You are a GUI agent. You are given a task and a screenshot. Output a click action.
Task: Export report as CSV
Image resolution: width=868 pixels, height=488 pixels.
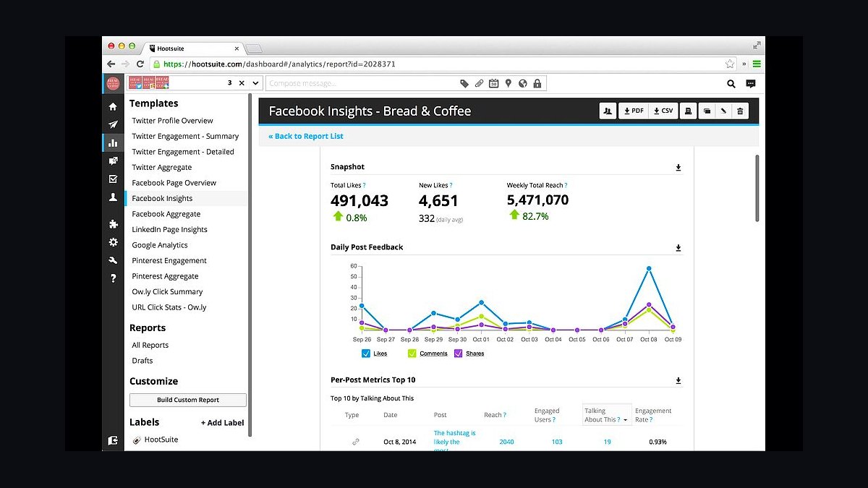(x=663, y=111)
